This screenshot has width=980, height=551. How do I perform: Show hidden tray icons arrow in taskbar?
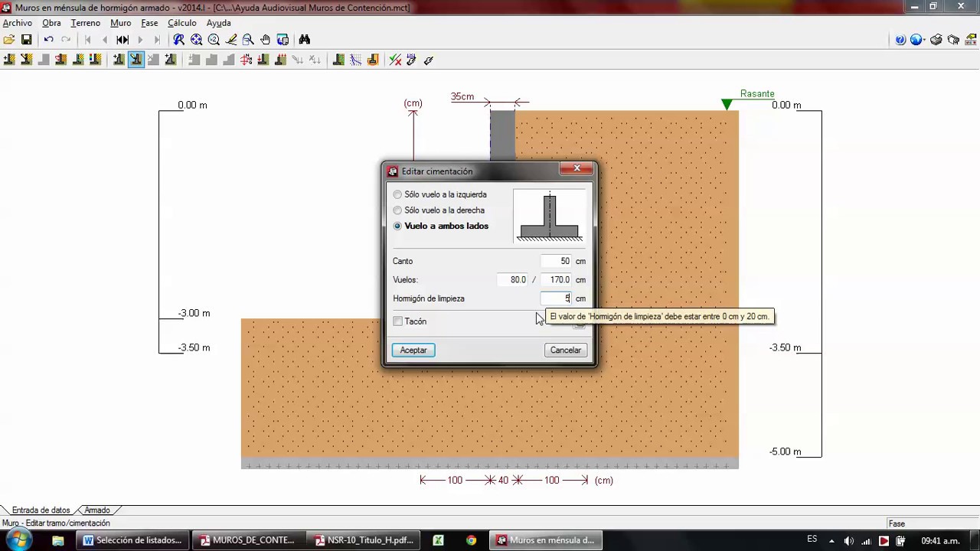click(831, 540)
